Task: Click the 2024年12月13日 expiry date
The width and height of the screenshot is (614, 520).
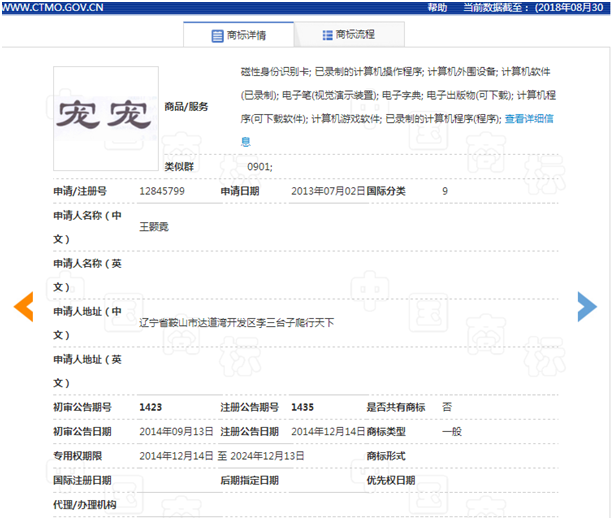Action: (267, 455)
